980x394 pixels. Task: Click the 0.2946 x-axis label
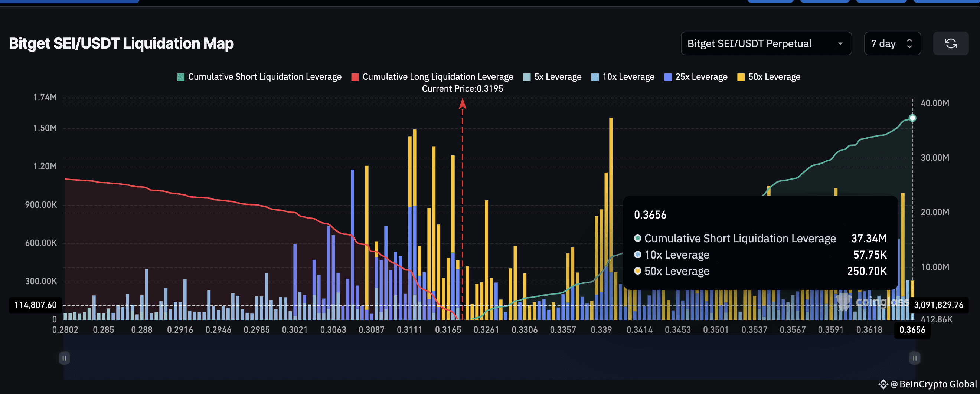[218, 330]
